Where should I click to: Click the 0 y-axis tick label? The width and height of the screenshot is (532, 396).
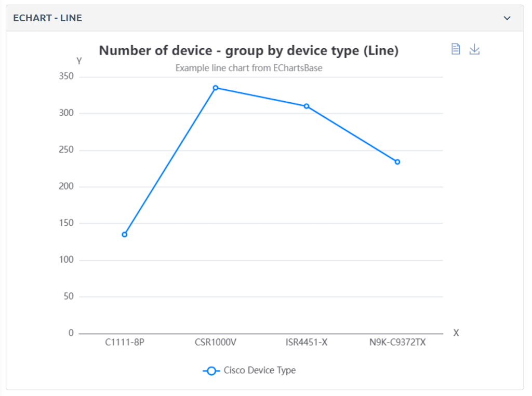(71, 333)
